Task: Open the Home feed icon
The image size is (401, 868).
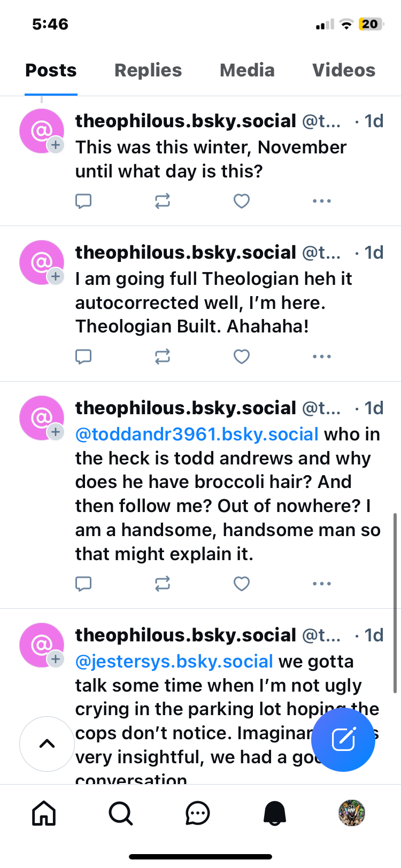Action: pyautogui.click(x=44, y=813)
